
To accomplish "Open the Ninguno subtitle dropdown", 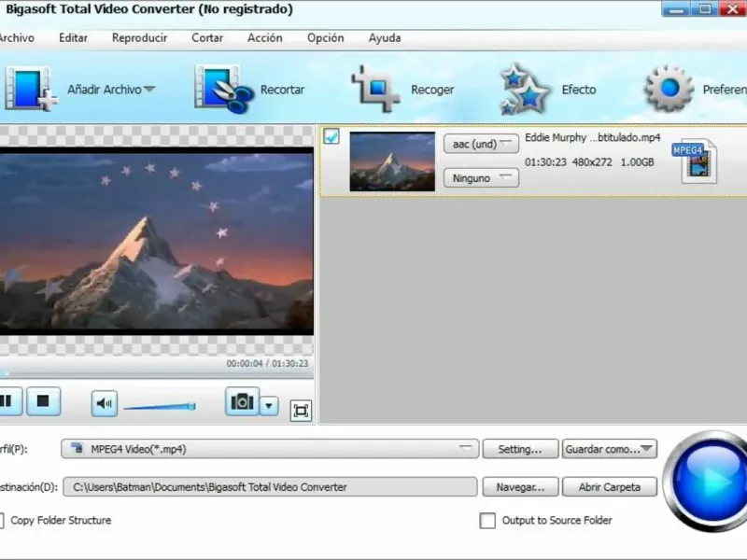I will click(x=481, y=178).
